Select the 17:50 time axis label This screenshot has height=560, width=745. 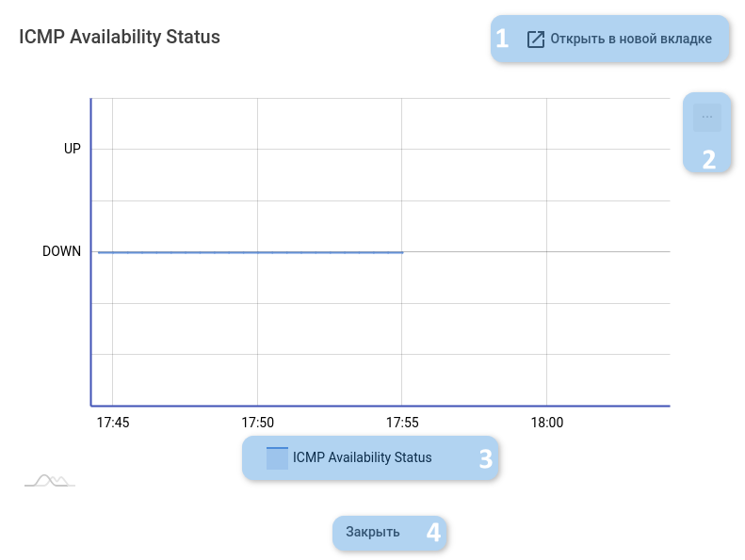tap(257, 423)
